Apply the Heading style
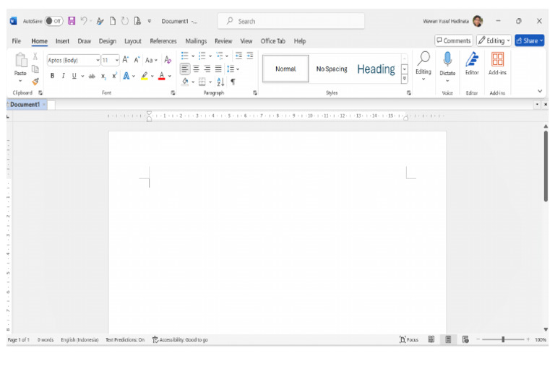The width and height of the screenshot is (555, 392). point(376,69)
